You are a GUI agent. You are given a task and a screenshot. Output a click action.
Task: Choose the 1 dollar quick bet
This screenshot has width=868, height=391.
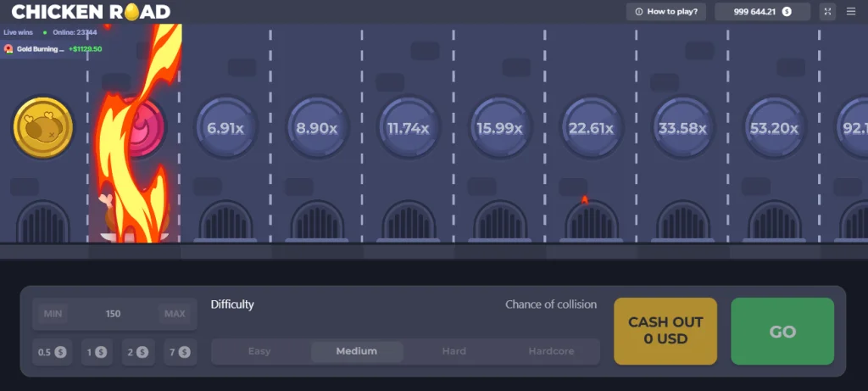click(x=97, y=352)
